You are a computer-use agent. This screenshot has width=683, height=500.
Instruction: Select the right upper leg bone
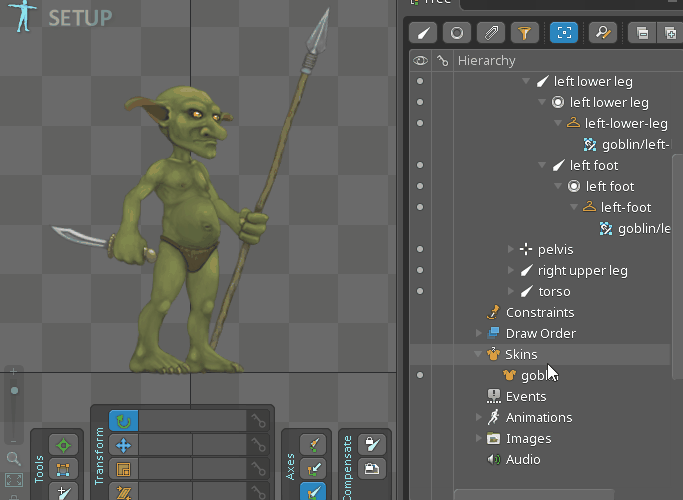[x=582, y=270]
